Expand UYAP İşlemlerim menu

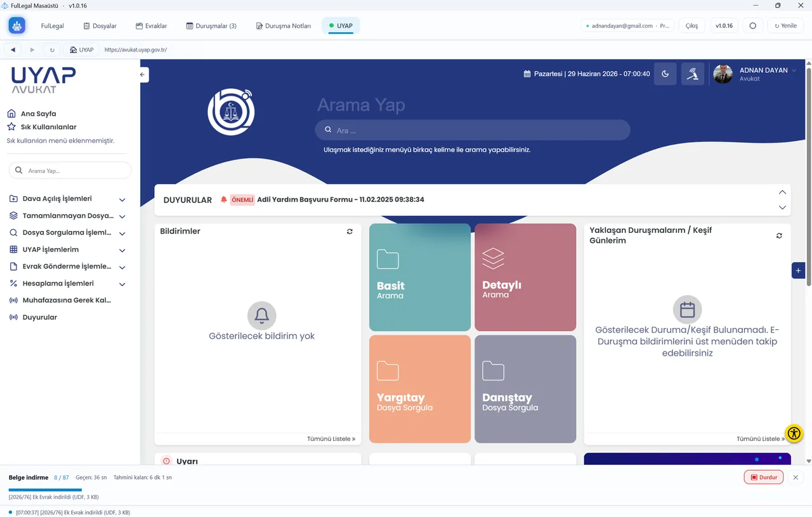(67, 249)
